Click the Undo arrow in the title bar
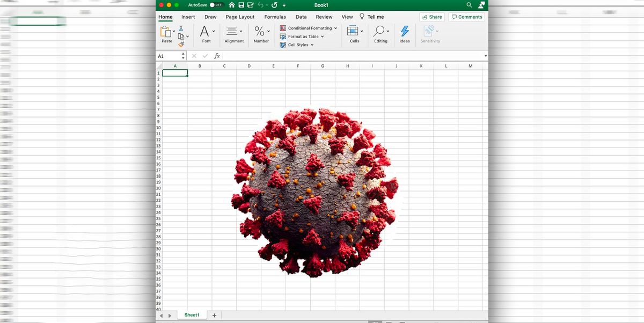The image size is (644, 323). (x=260, y=4)
